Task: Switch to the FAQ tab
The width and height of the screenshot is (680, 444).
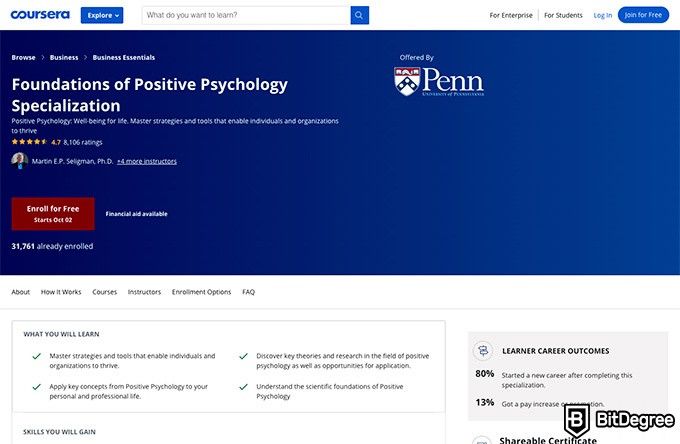Action: point(248,292)
